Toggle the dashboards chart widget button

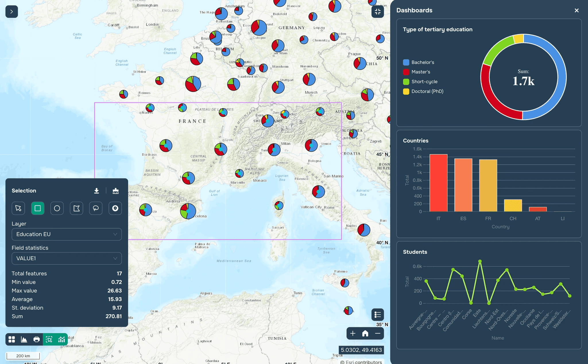61,340
